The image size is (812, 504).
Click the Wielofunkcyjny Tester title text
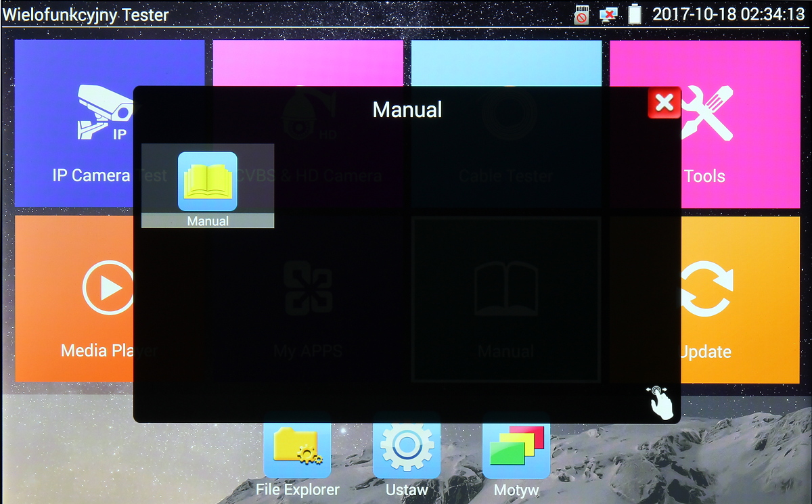(x=85, y=14)
